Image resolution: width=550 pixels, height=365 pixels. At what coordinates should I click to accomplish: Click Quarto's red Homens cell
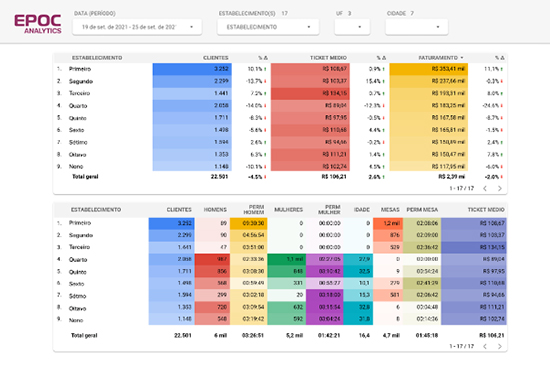[x=212, y=259]
